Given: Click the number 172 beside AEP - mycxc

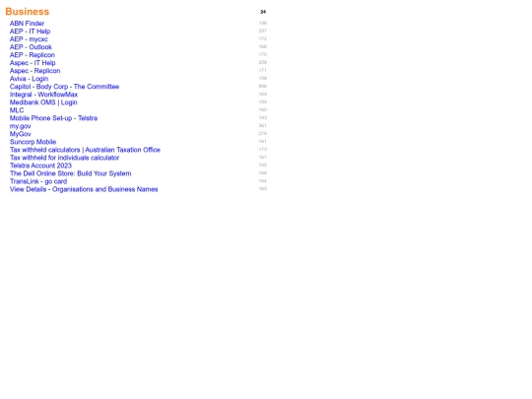Looking at the screenshot, I should click(263, 38).
